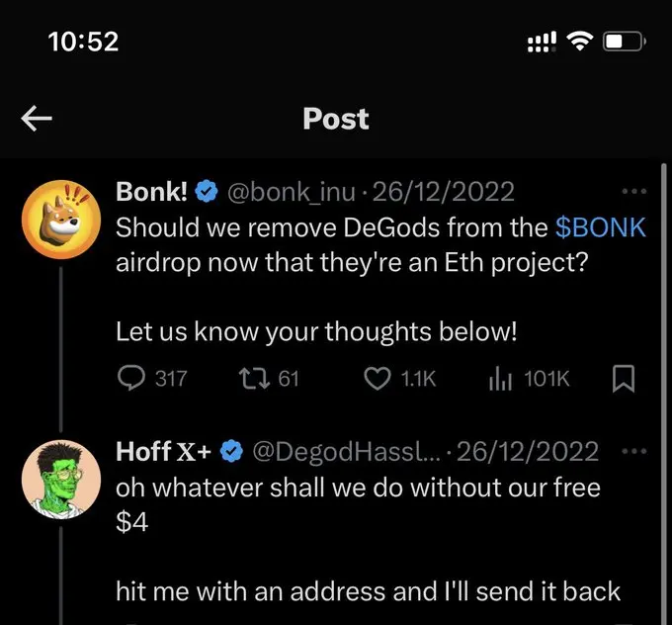Open the @bonk_inu handle

[x=292, y=192]
